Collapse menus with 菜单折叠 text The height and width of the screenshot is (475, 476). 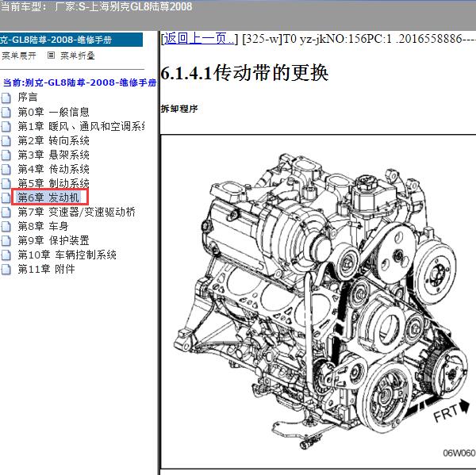click(x=78, y=56)
